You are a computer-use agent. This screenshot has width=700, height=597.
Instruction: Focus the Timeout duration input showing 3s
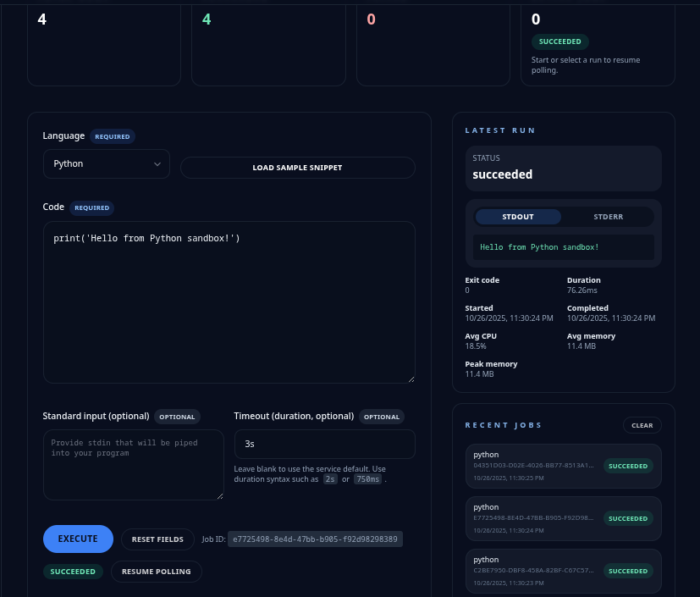click(323, 444)
